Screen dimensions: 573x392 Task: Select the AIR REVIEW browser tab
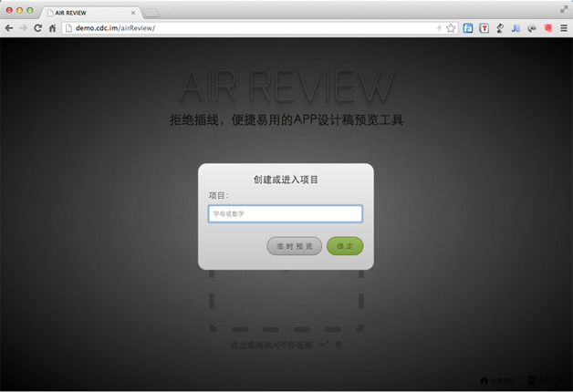click(x=89, y=13)
